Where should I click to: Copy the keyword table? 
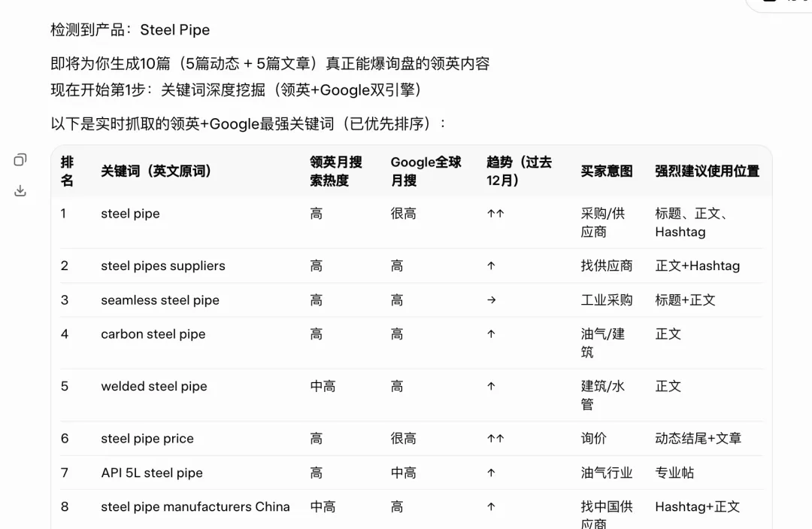[x=20, y=160]
